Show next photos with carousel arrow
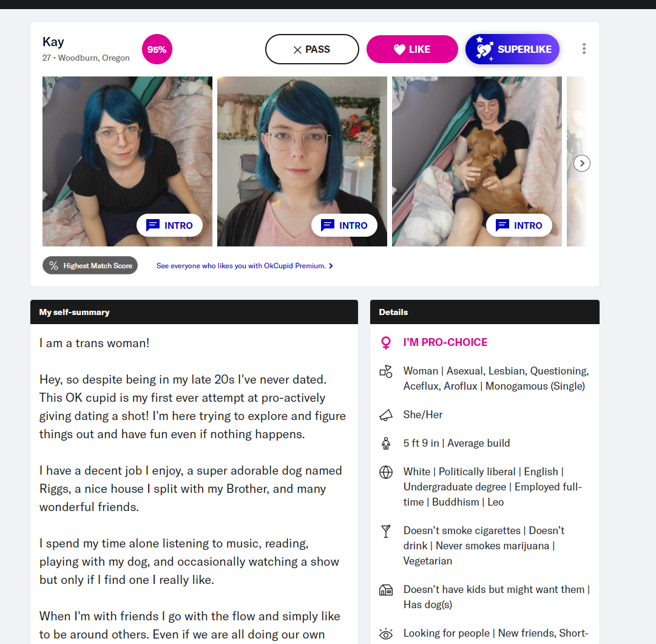Viewport: 656px width, 644px height. (581, 163)
